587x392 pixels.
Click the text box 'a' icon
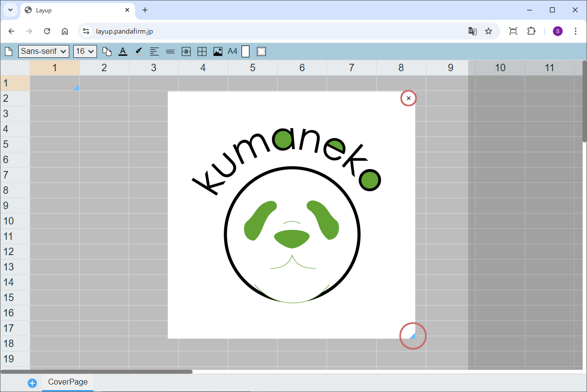tap(186, 51)
